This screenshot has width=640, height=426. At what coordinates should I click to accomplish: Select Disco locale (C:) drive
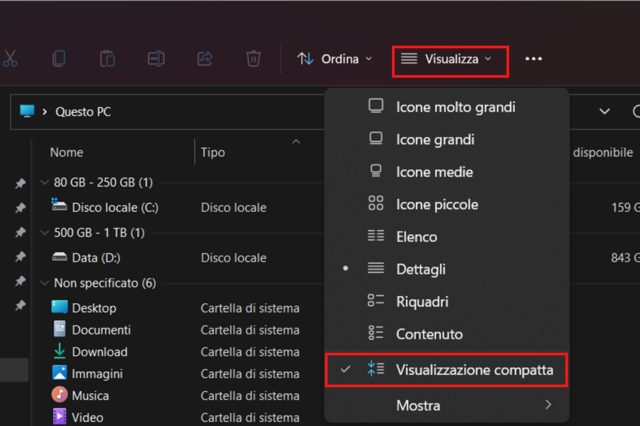[x=114, y=207]
